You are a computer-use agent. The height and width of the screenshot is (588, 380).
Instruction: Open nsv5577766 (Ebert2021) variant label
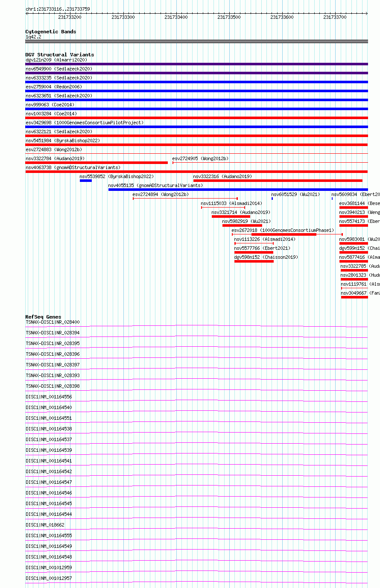(262, 248)
